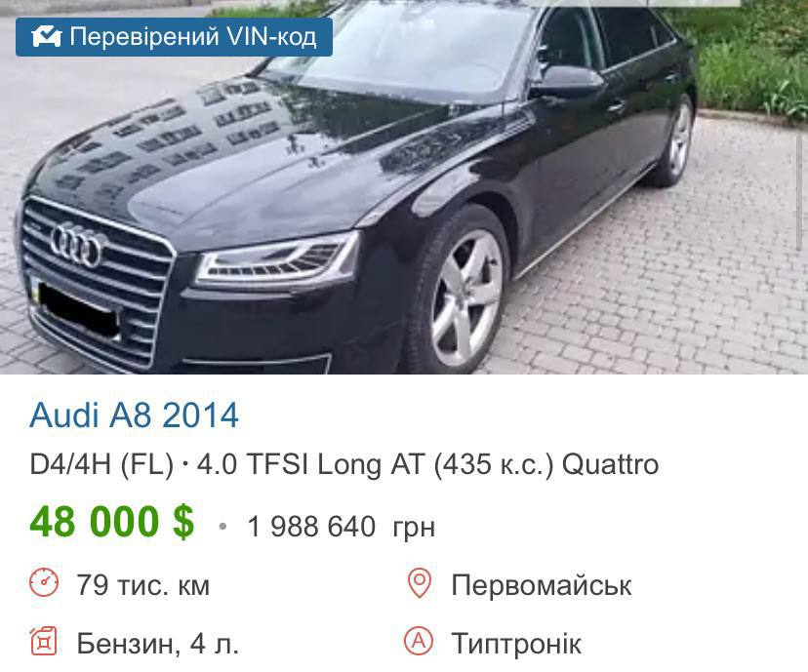Click the fuel canister icon
Screen dimensions: 808x672
pos(43,642)
